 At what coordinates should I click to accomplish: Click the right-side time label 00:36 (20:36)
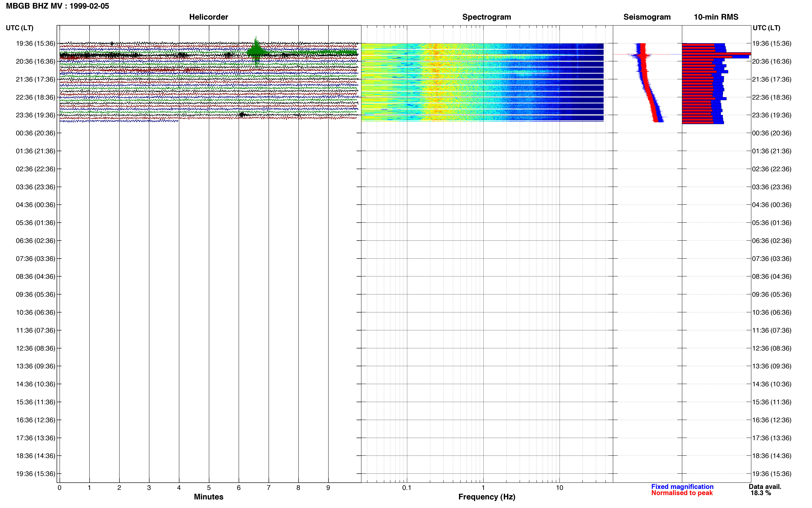pyautogui.click(x=772, y=133)
